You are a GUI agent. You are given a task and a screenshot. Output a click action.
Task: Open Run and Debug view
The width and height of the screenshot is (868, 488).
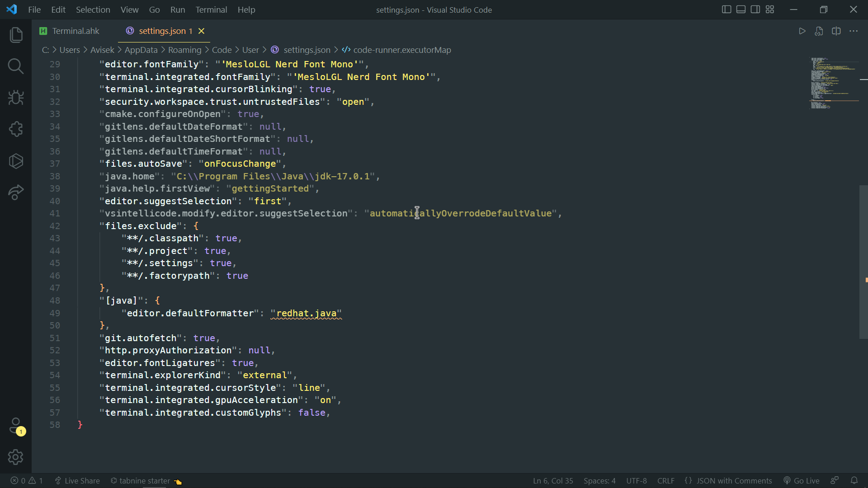16,98
